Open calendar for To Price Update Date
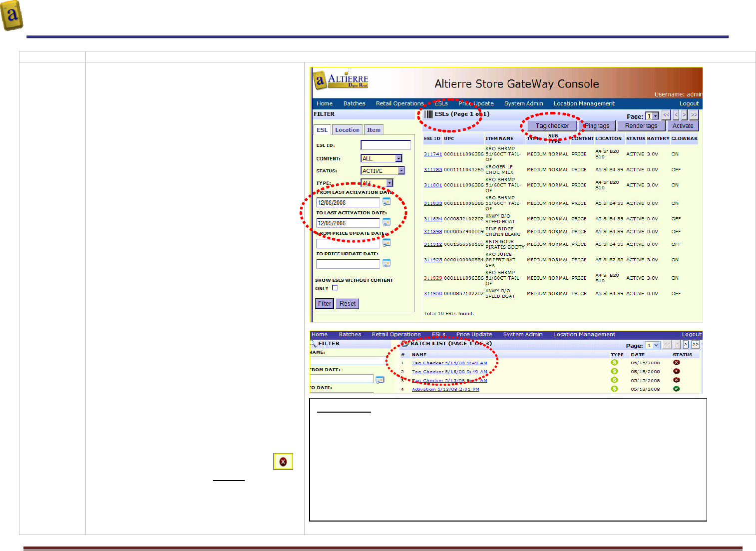Screen dimensions: 756x551 pyautogui.click(x=386, y=263)
